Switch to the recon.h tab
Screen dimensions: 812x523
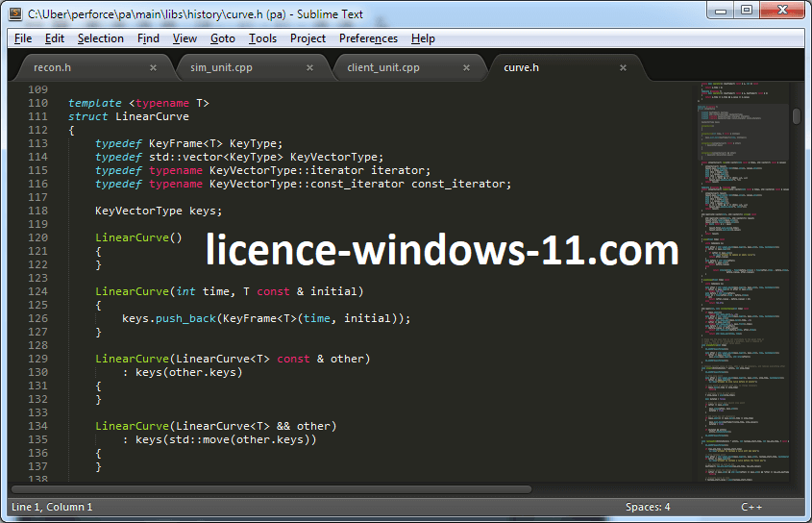[53, 68]
